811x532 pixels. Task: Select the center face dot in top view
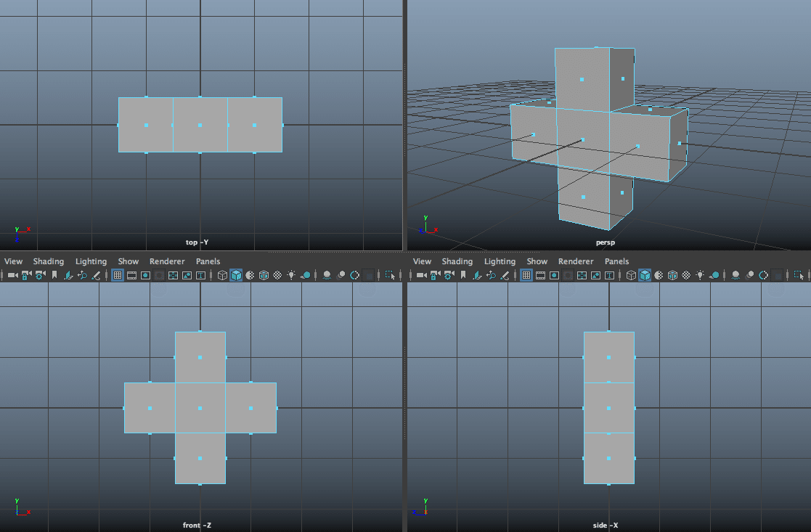point(200,125)
